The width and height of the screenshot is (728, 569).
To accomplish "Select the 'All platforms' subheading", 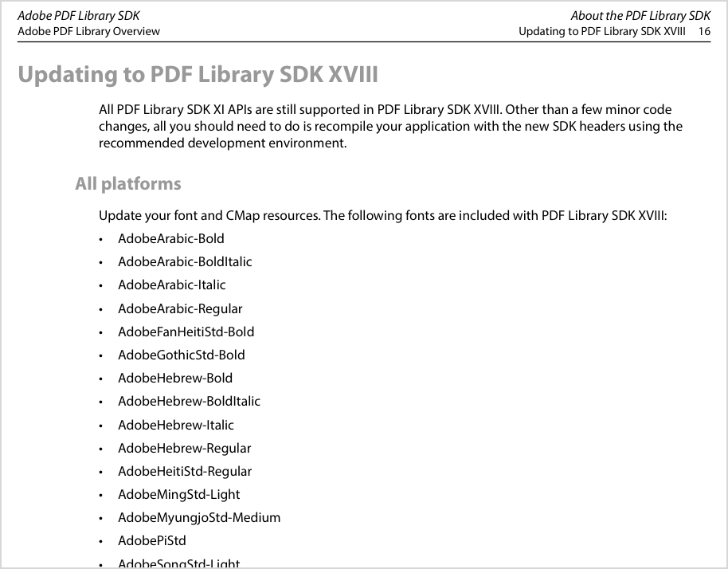I will click(x=128, y=184).
